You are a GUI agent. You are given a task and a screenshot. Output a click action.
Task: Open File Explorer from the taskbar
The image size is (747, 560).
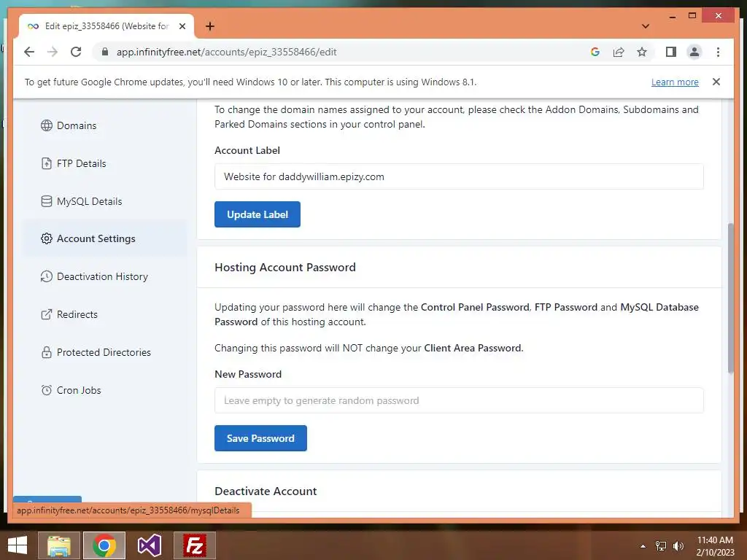point(58,545)
